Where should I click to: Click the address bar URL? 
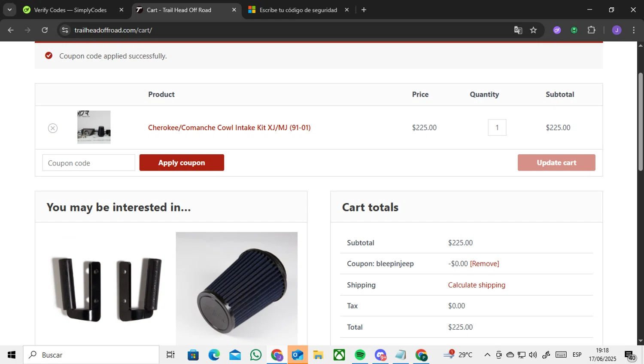coord(113,30)
